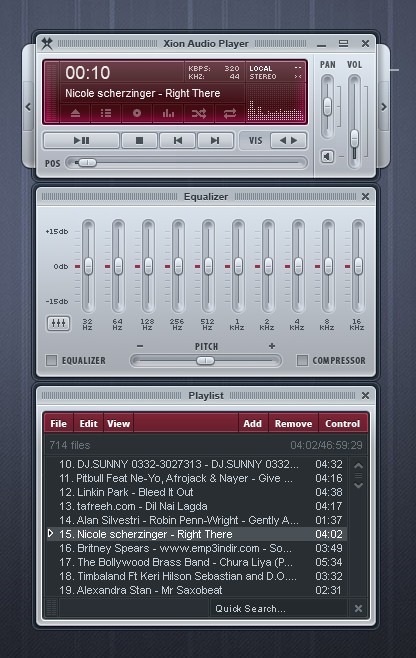Click the Equalizer presets icon button
Image resolution: width=416 pixels, height=658 pixels.
[58, 323]
